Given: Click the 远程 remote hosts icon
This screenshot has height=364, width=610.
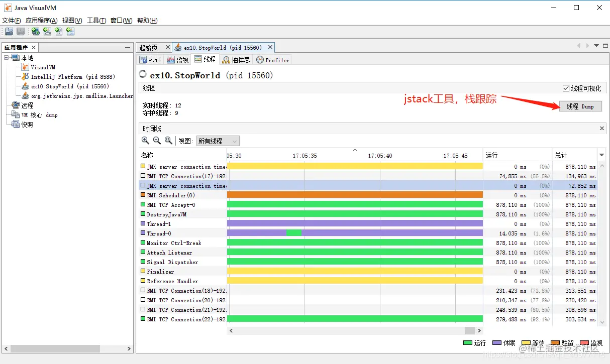Looking at the screenshot, I should tap(16, 105).
